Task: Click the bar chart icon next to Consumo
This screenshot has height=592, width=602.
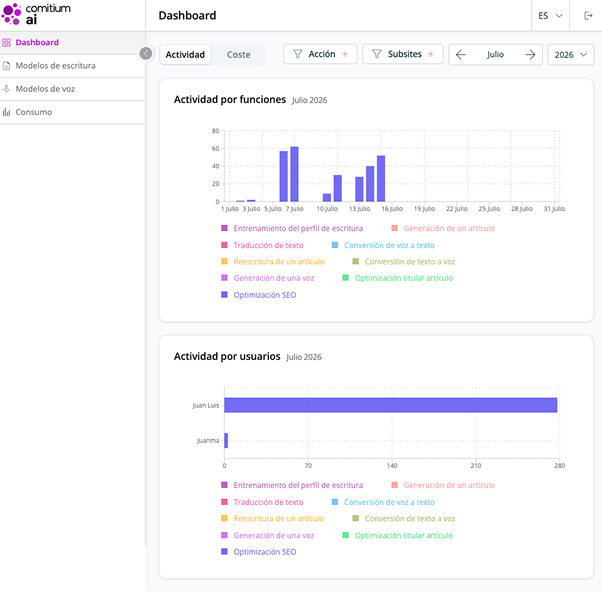Action: 6,112
